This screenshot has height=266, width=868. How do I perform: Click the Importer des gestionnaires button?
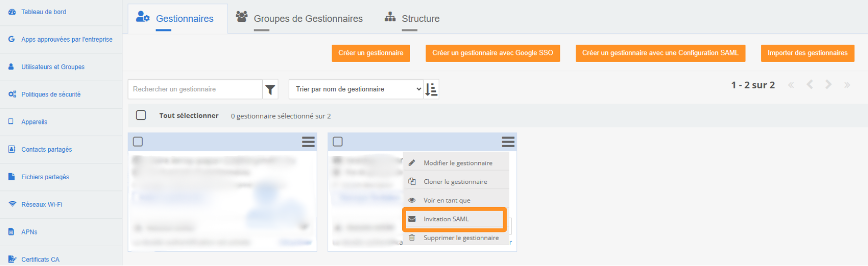[x=807, y=53]
